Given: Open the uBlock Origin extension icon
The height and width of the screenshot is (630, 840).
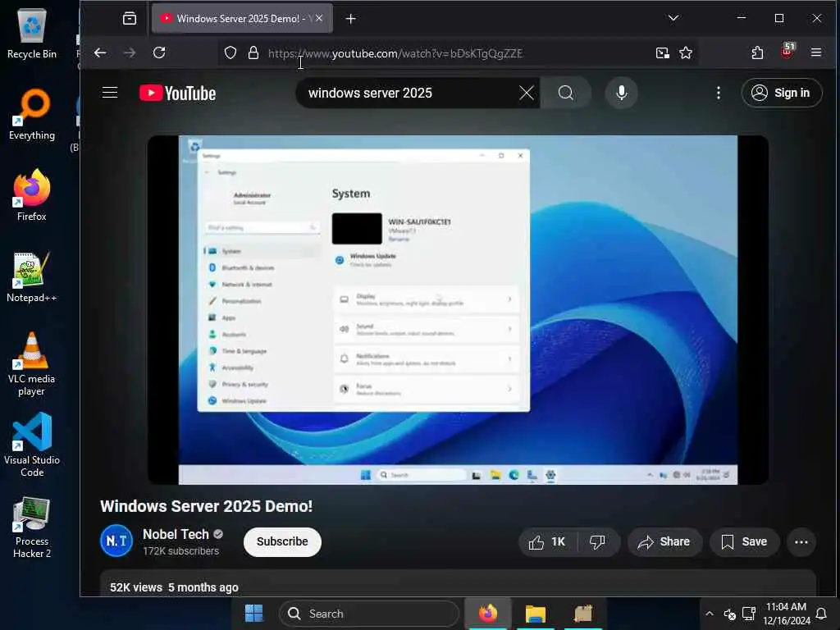Looking at the screenshot, I should tap(787, 52).
